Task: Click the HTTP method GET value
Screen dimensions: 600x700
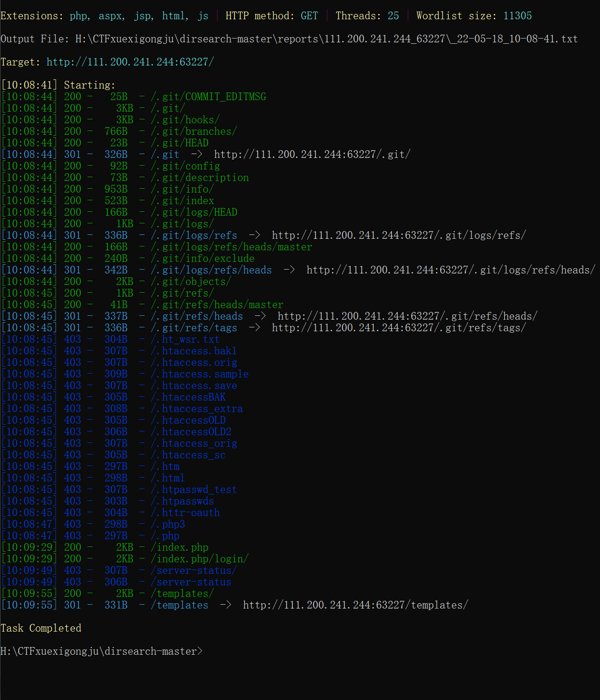Action: [310, 16]
